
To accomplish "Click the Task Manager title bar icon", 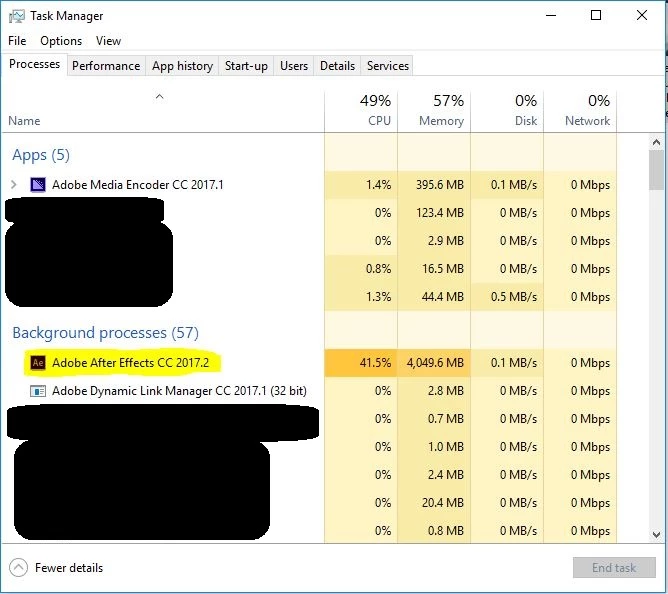I will coord(17,16).
